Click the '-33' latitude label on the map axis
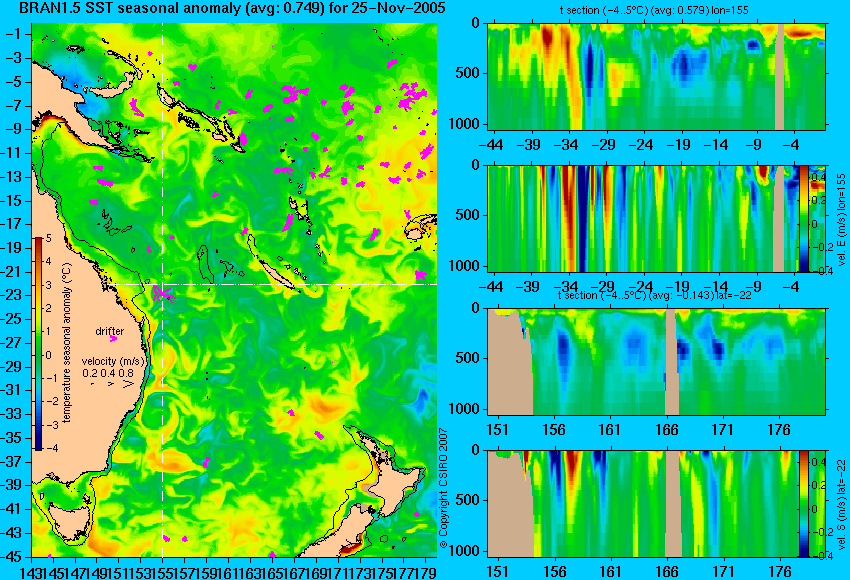The height and width of the screenshot is (580, 850). (11, 414)
